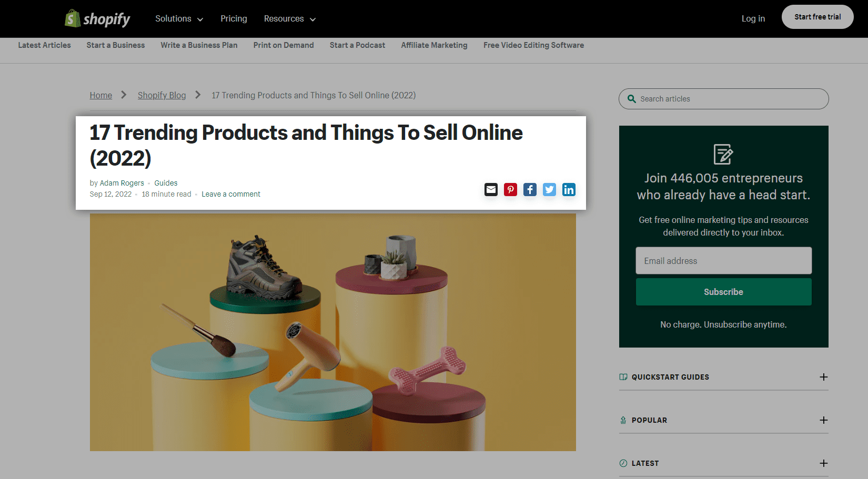Screen dimensions: 868x479
Task: Share article on LinkedIn
Action: click(569, 189)
